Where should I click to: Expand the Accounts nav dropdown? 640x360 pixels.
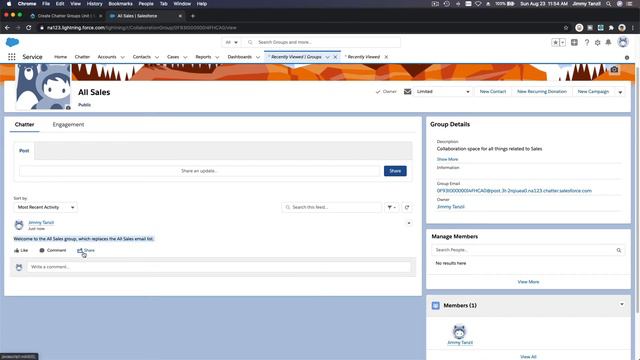(x=122, y=57)
